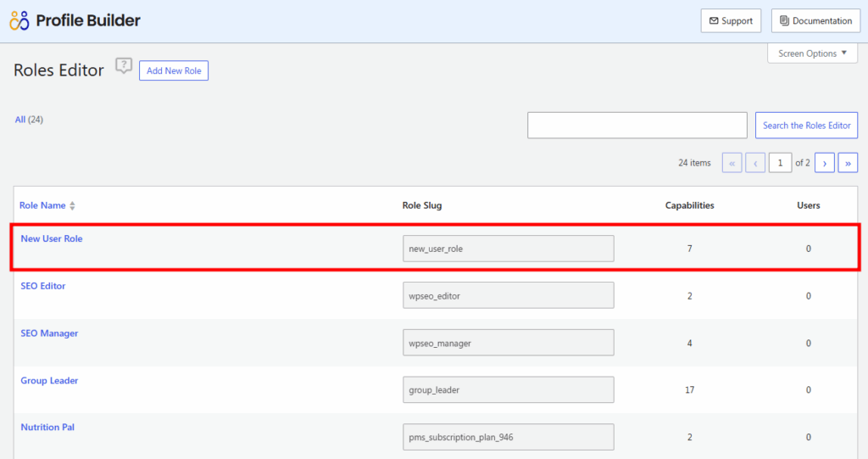The width and height of the screenshot is (868, 459).
Task: Click the help question mark icon
Action: 124,66
